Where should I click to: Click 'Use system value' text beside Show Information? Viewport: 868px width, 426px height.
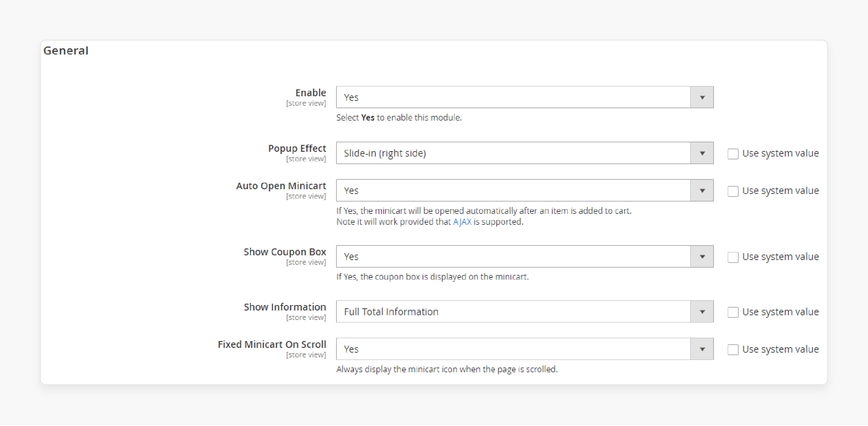(780, 312)
